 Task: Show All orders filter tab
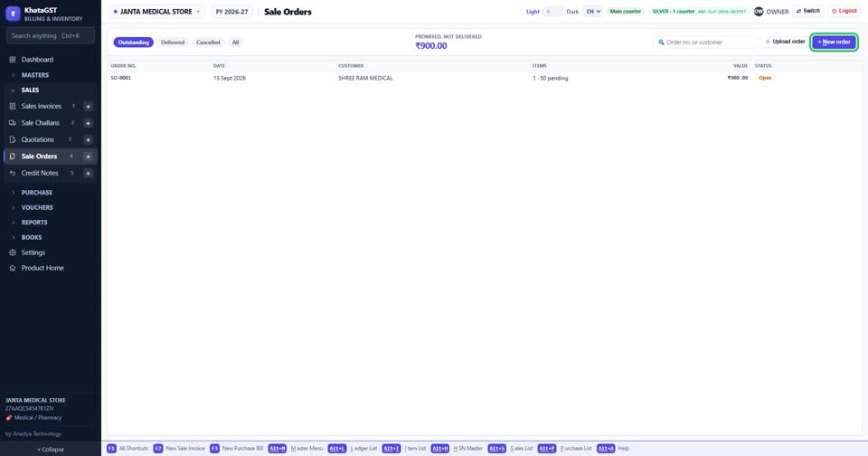235,43
